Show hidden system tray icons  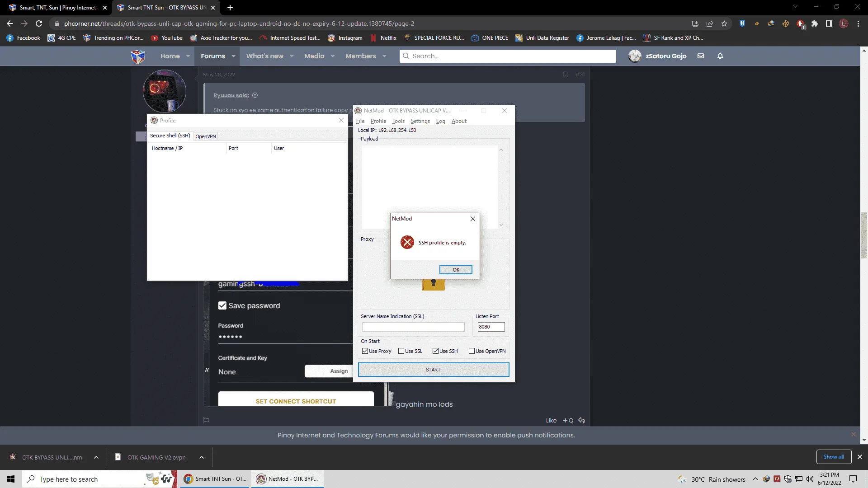point(755,479)
